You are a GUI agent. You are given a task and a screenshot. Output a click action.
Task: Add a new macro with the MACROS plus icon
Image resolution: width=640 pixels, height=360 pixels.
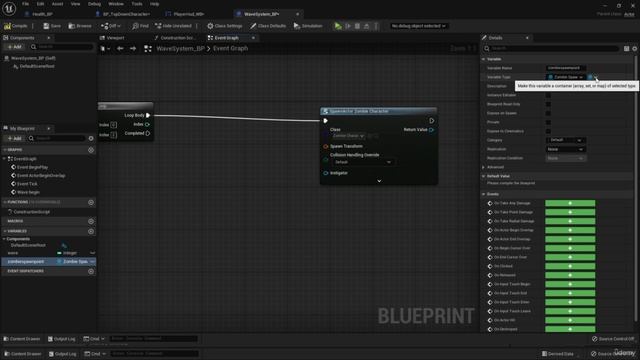(x=91, y=221)
